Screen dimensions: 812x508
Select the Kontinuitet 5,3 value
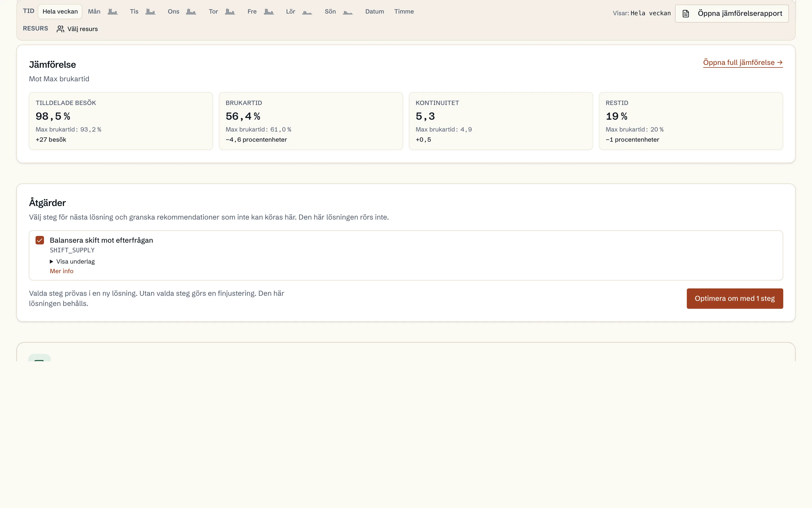[425, 116]
